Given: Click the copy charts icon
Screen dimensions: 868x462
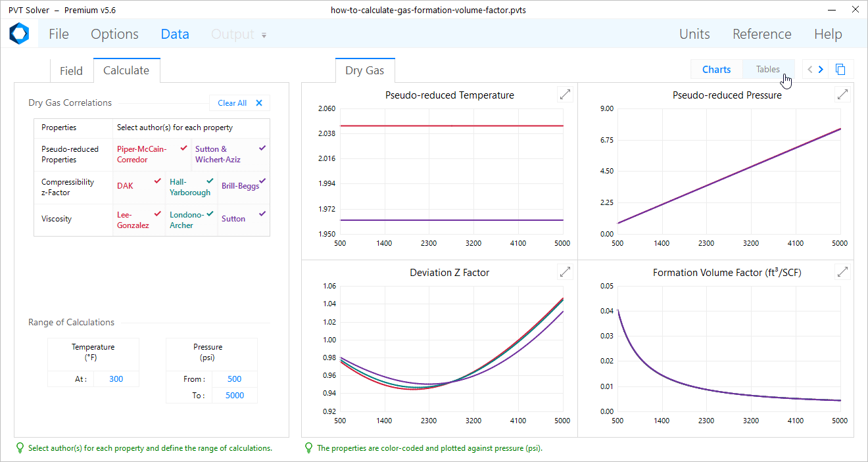Looking at the screenshot, I should coord(840,70).
